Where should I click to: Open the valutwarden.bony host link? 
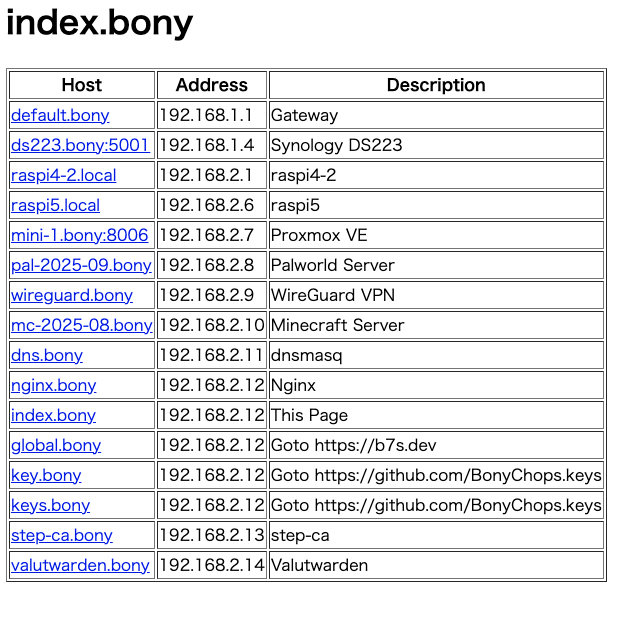[x=80, y=565]
